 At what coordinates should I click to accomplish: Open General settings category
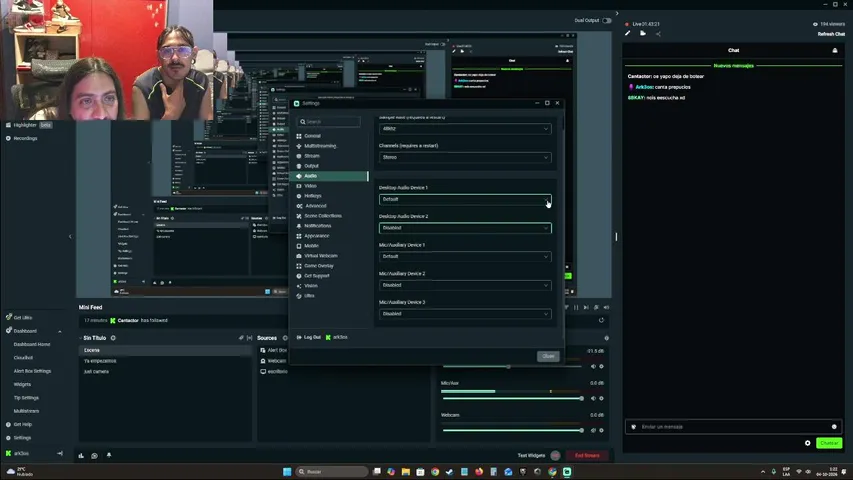pos(312,136)
